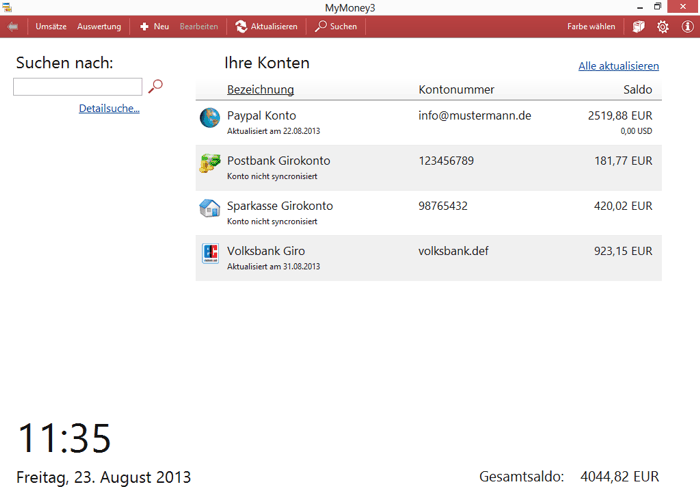Click the red magnifier search icon
Screen dimensions: 700x498
[155, 87]
